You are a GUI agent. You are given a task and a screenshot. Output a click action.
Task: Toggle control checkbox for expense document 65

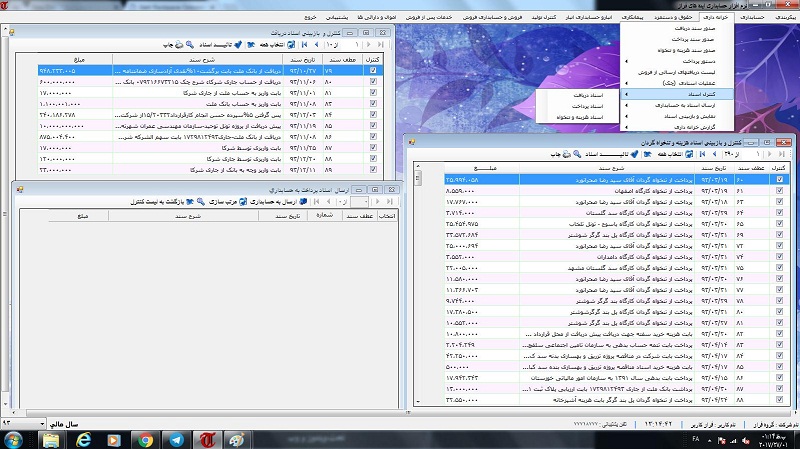point(780,223)
